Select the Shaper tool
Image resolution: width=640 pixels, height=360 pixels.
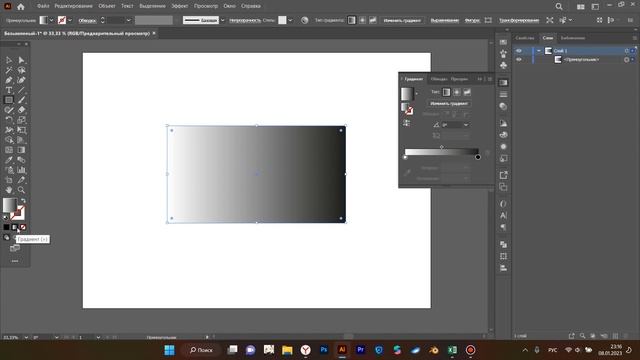9,110
